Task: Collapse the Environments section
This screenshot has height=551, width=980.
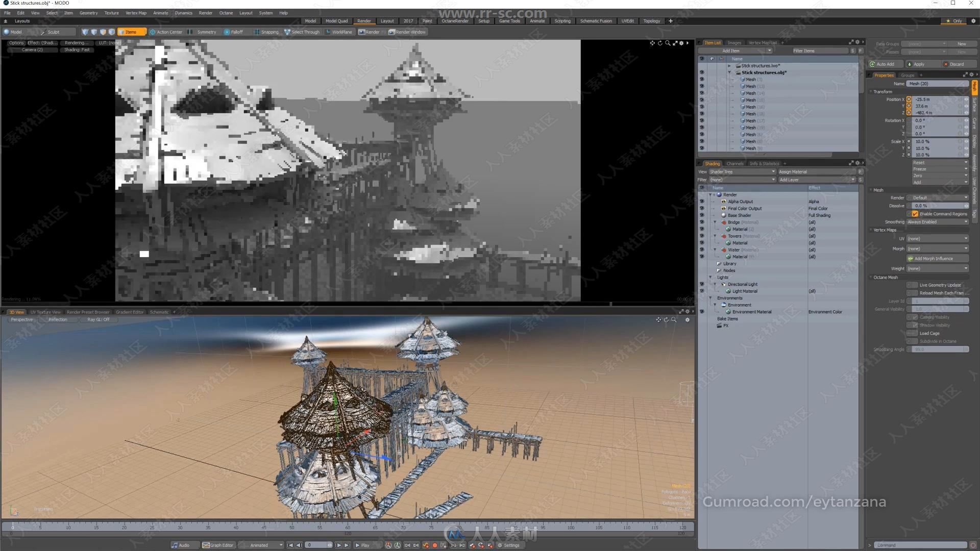Action: click(x=710, y=298)
